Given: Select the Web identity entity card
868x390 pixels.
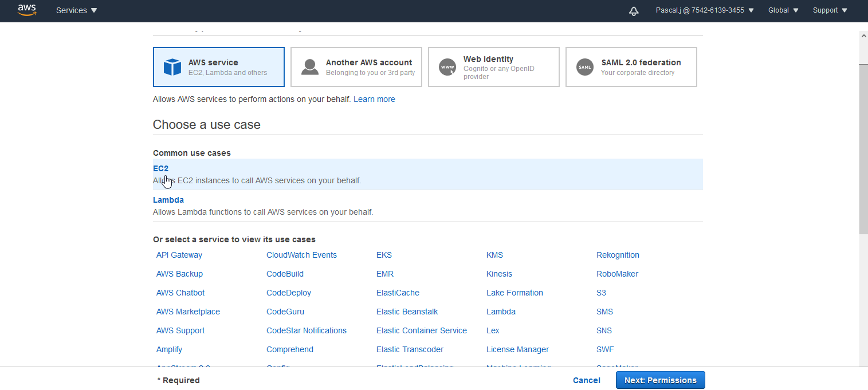Looking at the screenshot, I should click(494, 67).
